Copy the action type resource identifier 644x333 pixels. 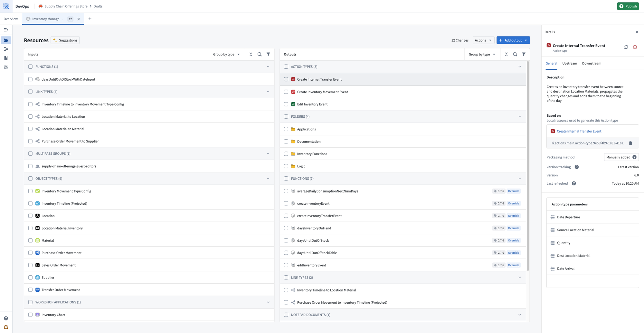tap(631, 143)
